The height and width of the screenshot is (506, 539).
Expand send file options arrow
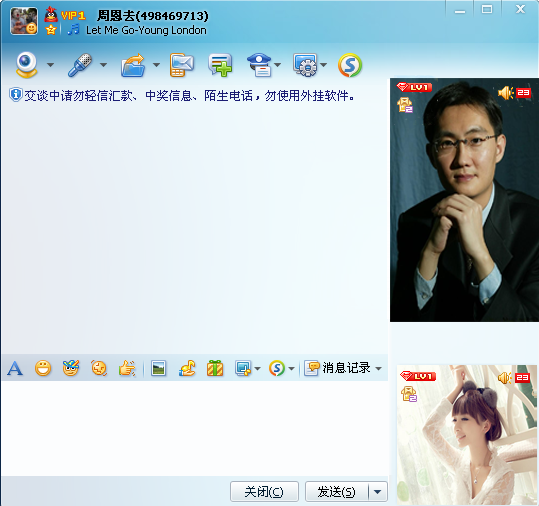pyautogui.click(x=156, y=65)
